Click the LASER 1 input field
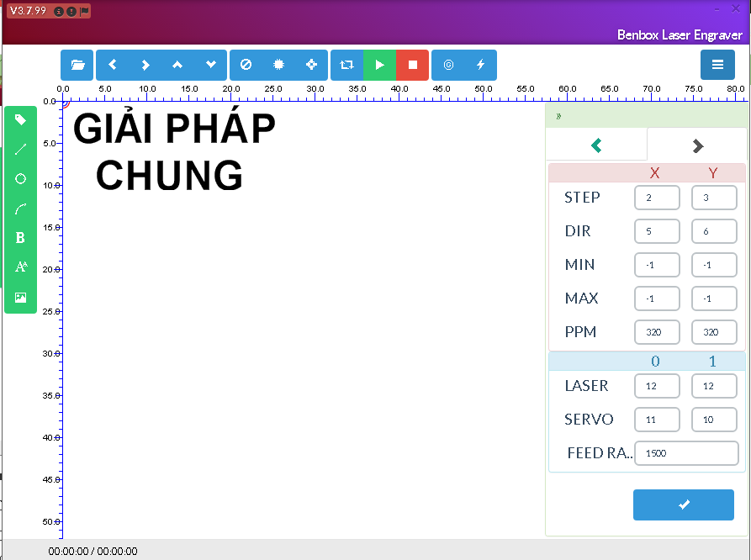Image resolution: width=751 pixels, height=560 pixels. [714, 386]
